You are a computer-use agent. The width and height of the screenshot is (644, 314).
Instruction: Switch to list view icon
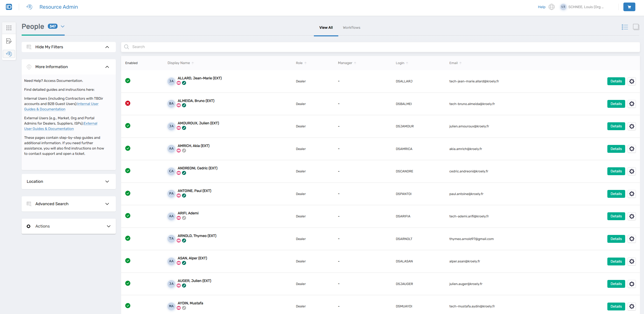[625, 27]
